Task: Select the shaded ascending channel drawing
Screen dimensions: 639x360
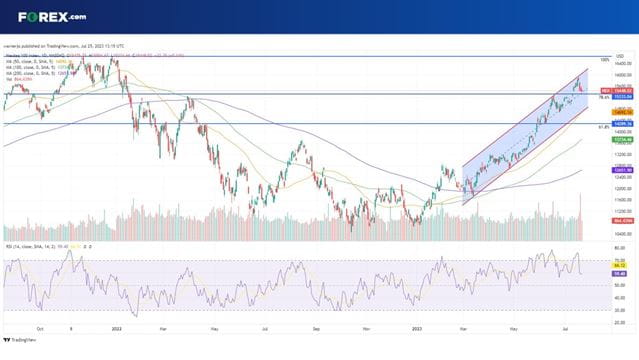Action: (526, 137)
